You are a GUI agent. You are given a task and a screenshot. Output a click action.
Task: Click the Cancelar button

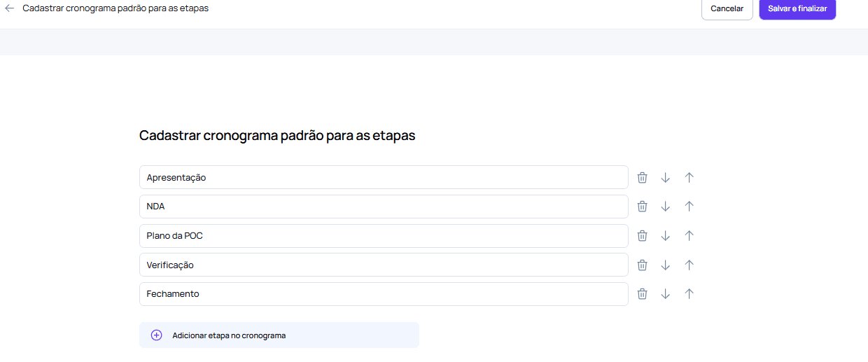(727, 8)
